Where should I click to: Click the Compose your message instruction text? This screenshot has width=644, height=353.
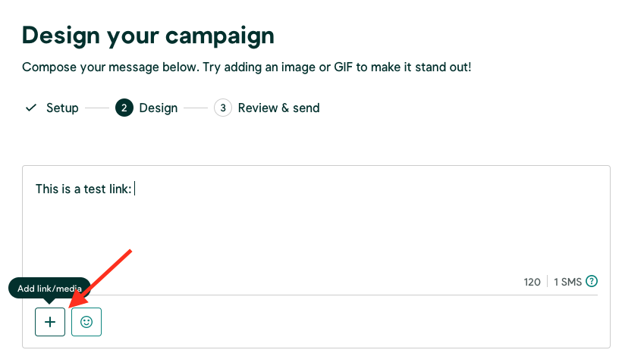(247, 67)
